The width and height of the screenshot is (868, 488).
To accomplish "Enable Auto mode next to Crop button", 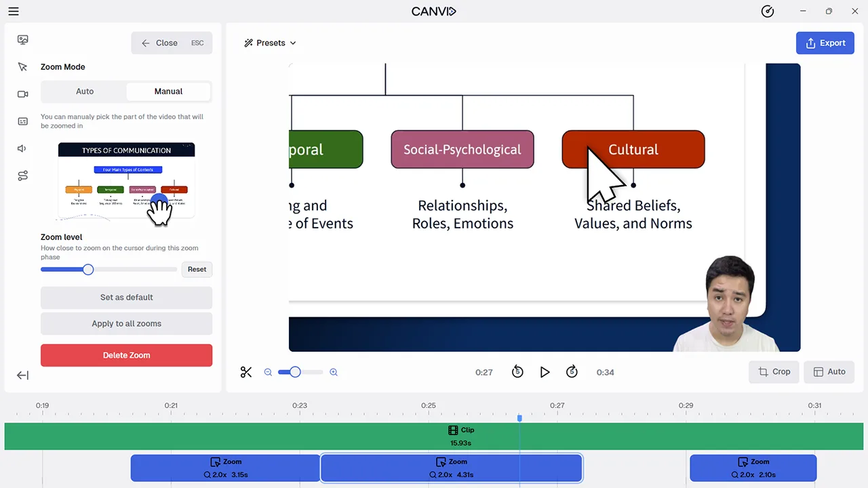I will coord(829,371).
